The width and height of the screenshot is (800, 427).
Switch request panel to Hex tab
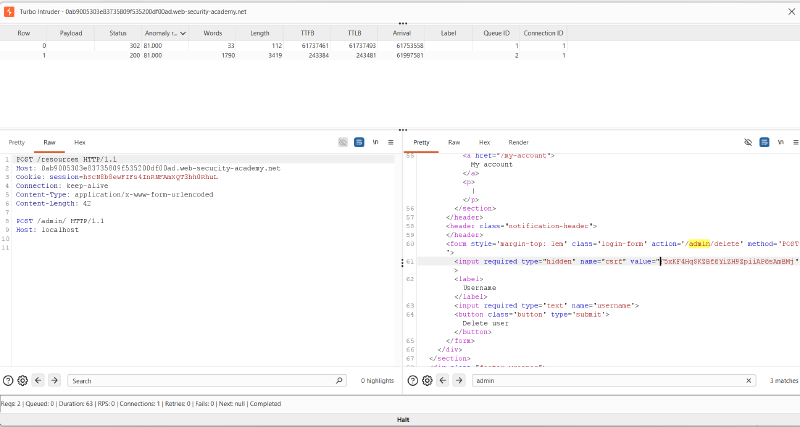pos(80,142)
